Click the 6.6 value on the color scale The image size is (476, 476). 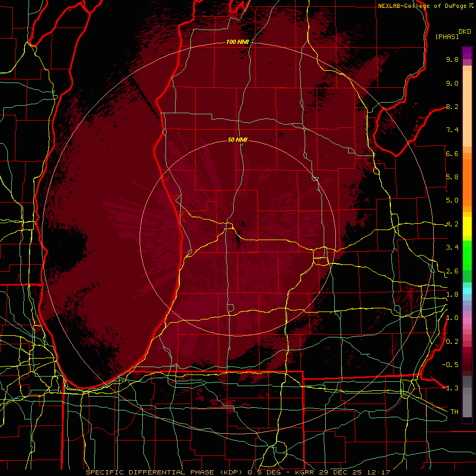[x=452, y=153]
